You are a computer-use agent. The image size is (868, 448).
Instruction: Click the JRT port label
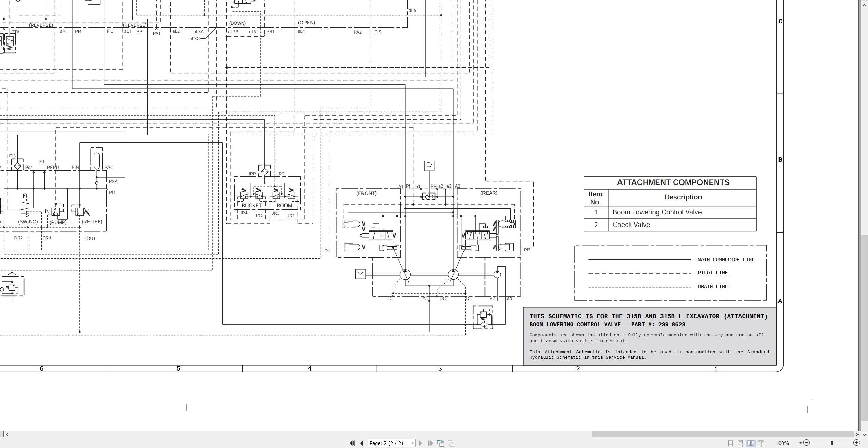tap(280, 174)
